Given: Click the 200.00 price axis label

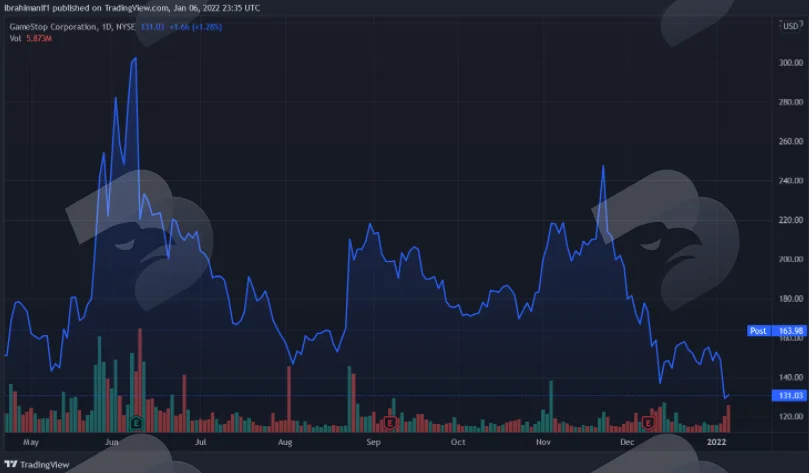Looking at the screenshot, I should point(790,259).
